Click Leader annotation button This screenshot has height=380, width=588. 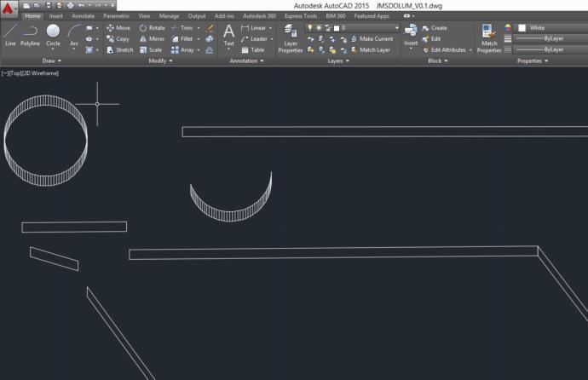[x=254, y=39]
